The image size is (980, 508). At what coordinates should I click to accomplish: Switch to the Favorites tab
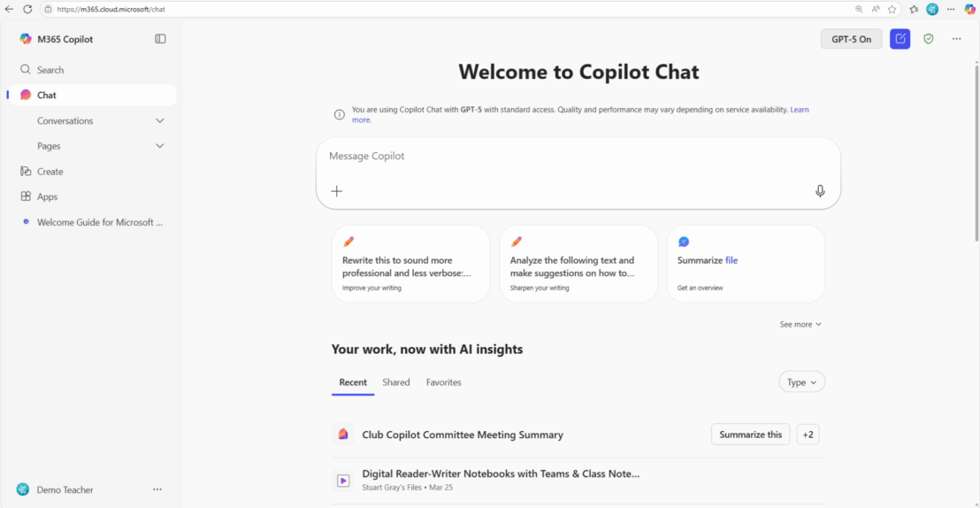click(443, 382)
